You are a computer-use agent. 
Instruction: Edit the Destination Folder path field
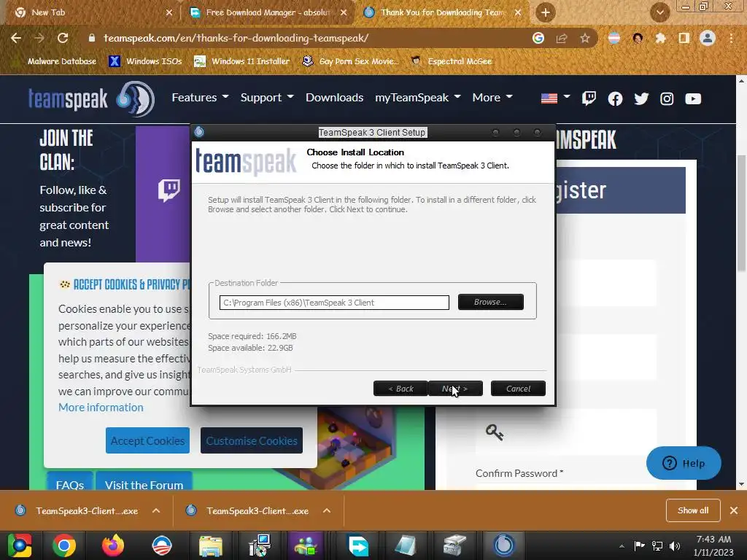pyautogui.click(x=334, y=303)
